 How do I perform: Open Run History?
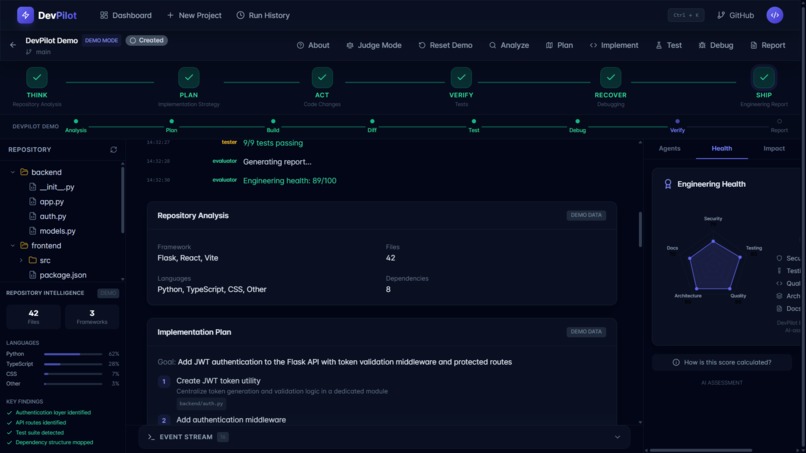pyautogui.click(x=263, y=15)
